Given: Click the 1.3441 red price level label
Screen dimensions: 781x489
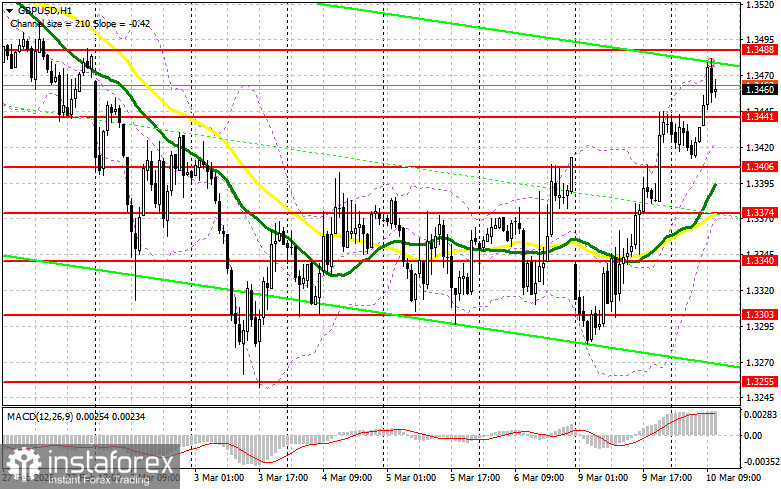Looking at the screenshot, I should (x=760, y=117).
